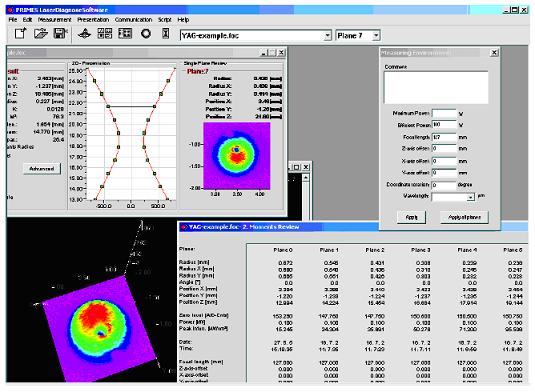The height and width of the screenshot is (392, 535).
Task: Click the Maximum Power input field
Action: tap(444, 113)
